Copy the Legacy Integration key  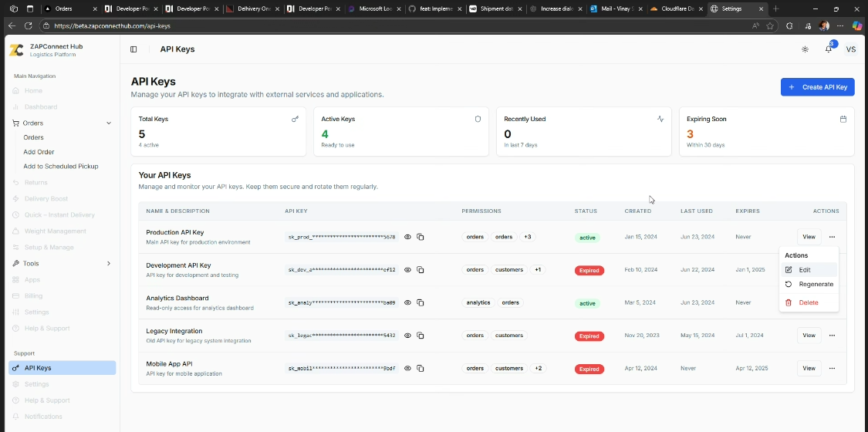coord(420,336)
